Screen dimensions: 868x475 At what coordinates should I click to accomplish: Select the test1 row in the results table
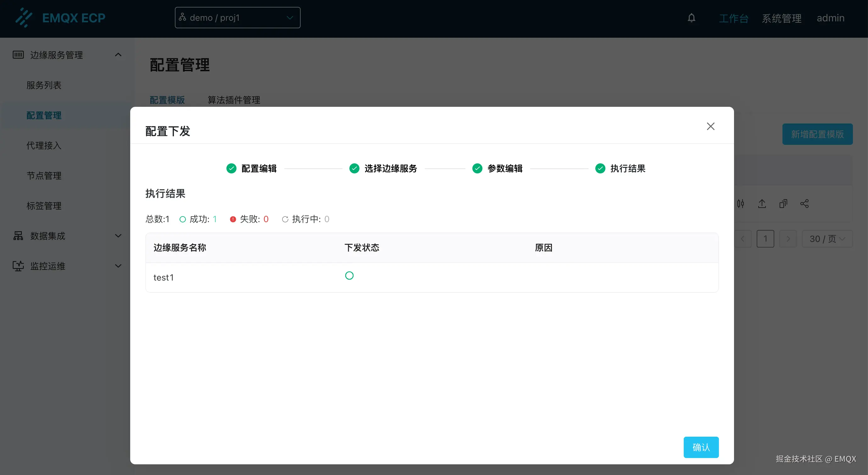[x=164, y=277]
